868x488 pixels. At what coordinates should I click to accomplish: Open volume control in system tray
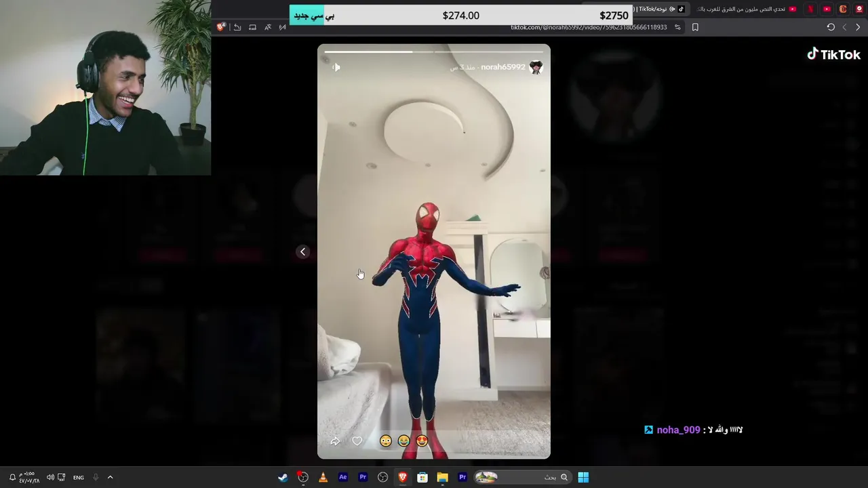(x=50, y=477)
